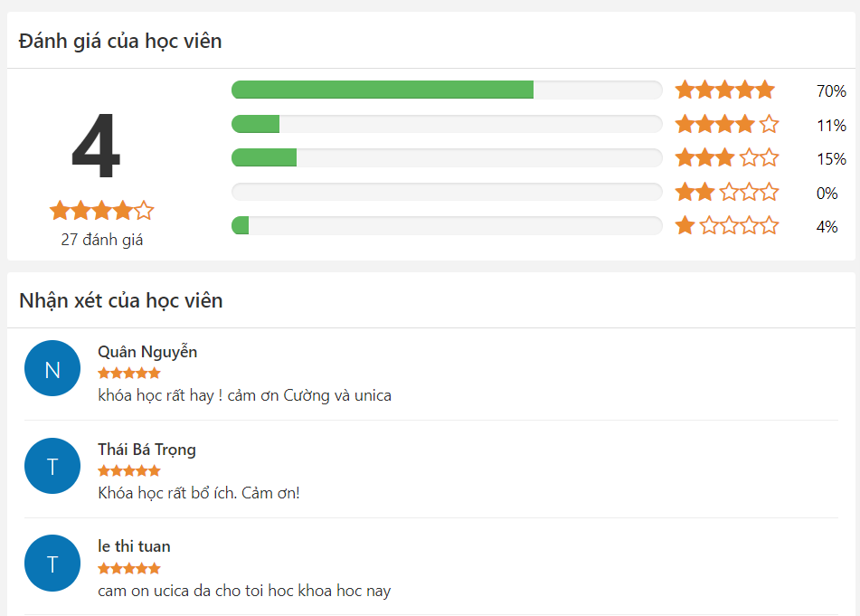Click Thái Bá Trọng's avatar circle
The height and width of the screenshot is (616, 860).
click(x=52, y=466)
